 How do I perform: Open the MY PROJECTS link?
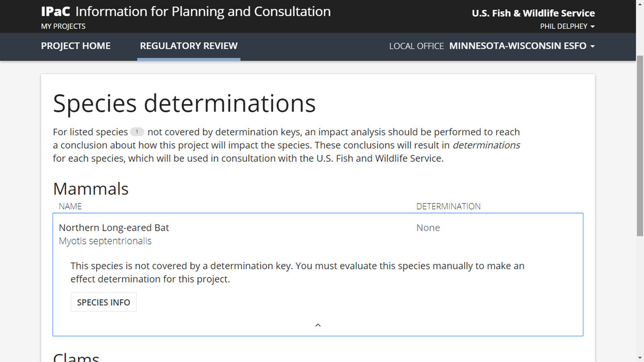pos(63,26)
